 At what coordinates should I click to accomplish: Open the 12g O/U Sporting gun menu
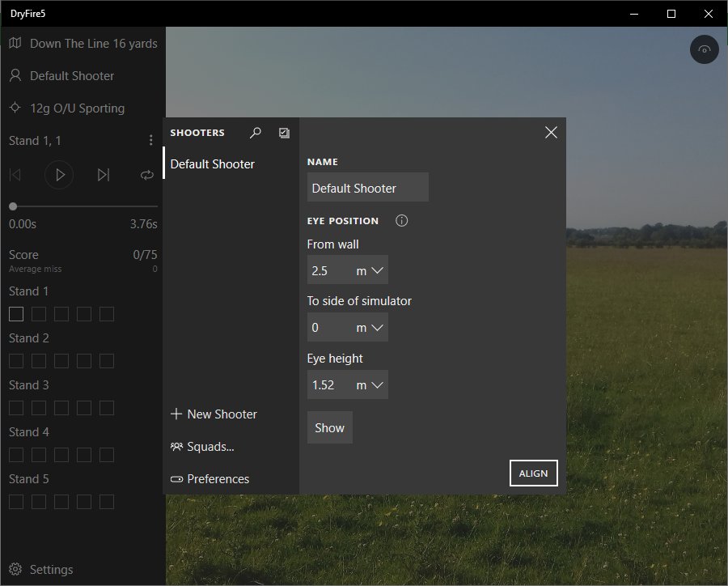pos(77,108)
